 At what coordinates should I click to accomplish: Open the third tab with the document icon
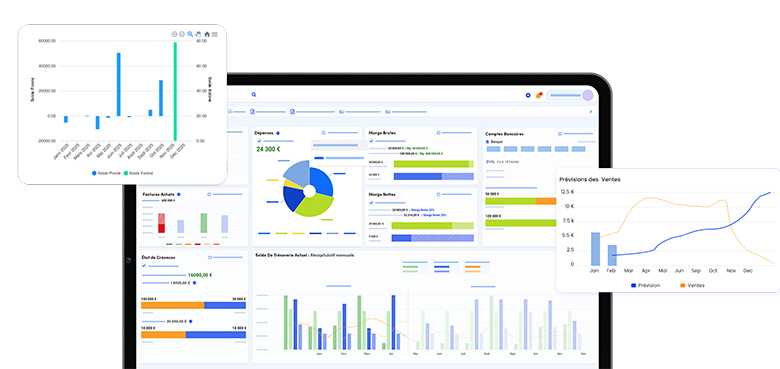coord(312,112)
